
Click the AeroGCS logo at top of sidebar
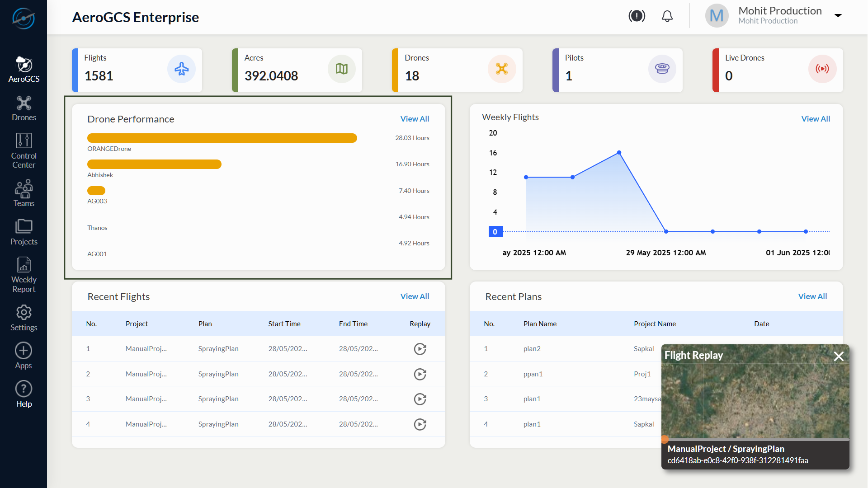coord(24,18)
